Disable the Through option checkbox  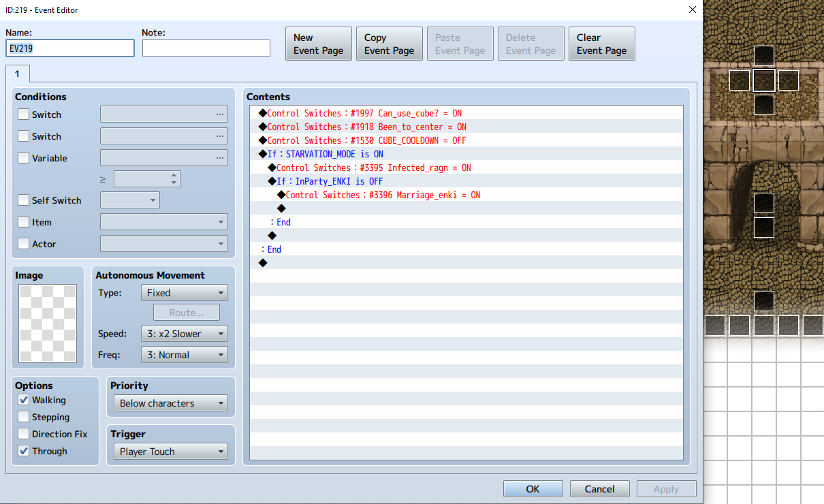(x=24, y=451)
